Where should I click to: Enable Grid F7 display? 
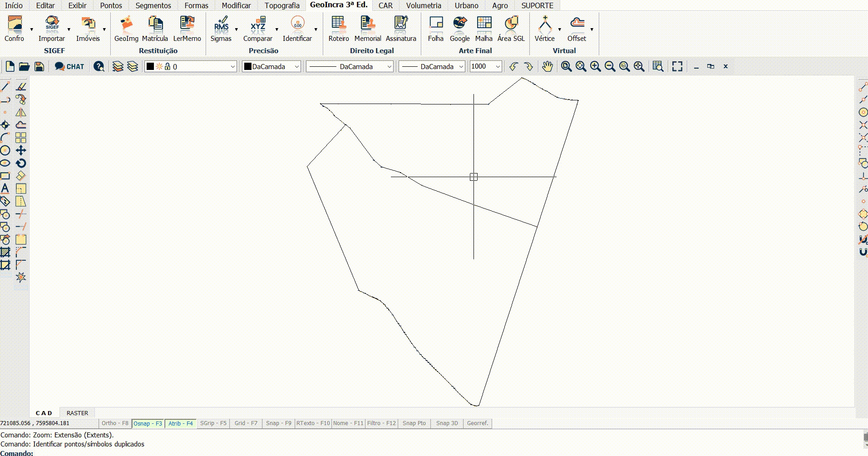click(246, 423)
